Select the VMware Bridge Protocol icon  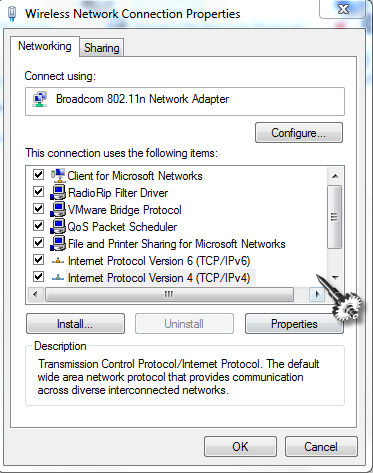point(58,209)
